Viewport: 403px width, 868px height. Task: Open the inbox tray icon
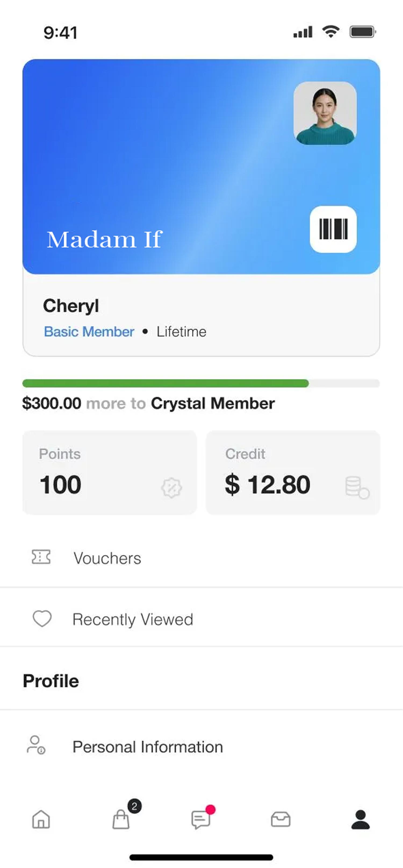[x=281, y=819]
